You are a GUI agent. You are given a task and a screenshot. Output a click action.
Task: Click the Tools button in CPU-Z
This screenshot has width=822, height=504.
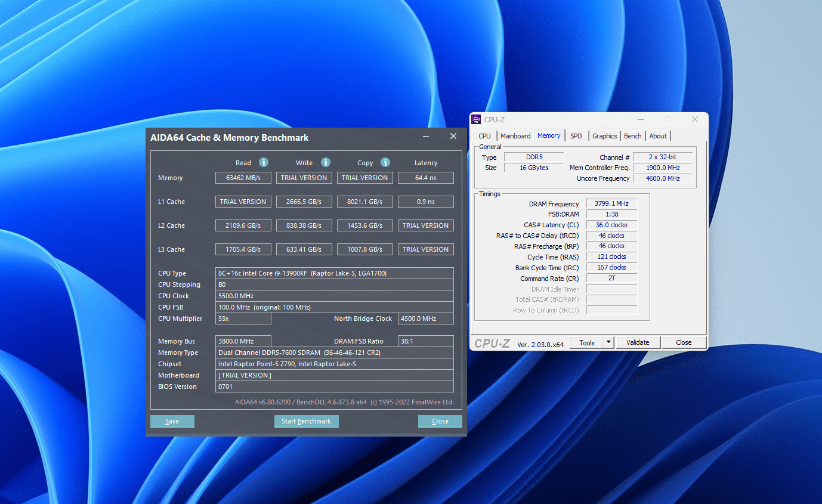(587, 342)
